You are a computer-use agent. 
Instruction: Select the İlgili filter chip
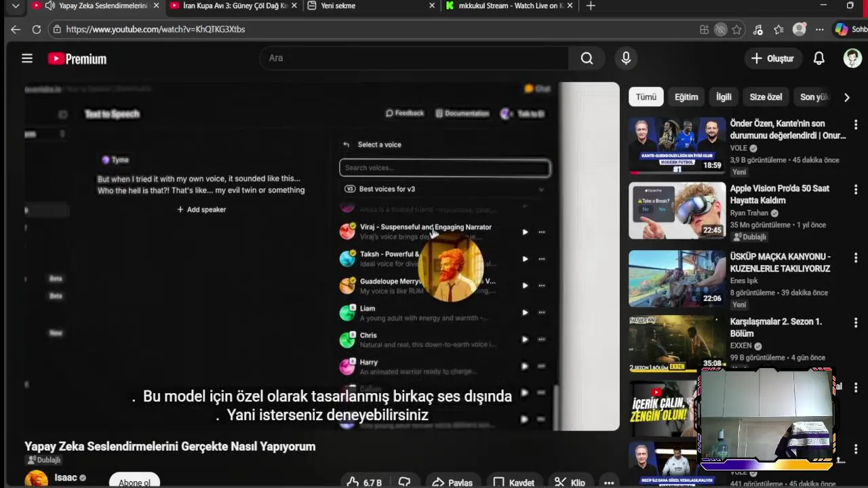[x=724, y=97]
